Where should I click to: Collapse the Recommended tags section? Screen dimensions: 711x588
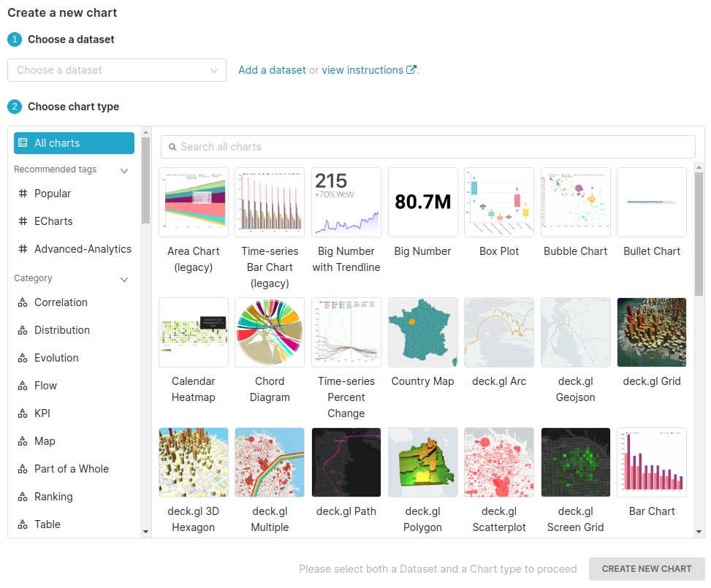(x=124, y=170)
